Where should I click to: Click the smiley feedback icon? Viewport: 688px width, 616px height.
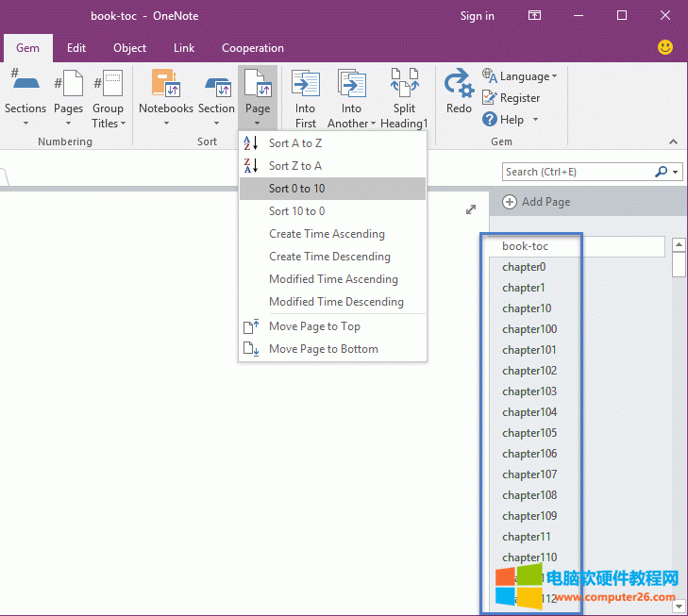pos(665,47)
